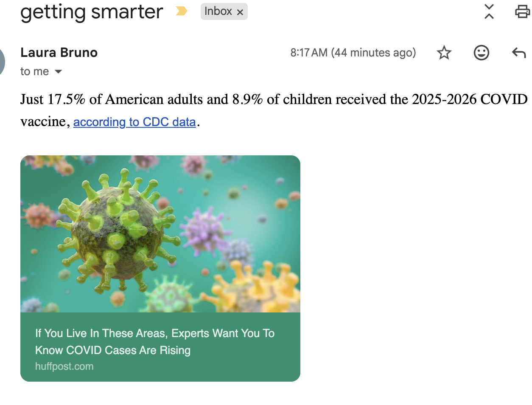Add an emoji reaction to the message
Screen dimensions: 532x405
481,53
